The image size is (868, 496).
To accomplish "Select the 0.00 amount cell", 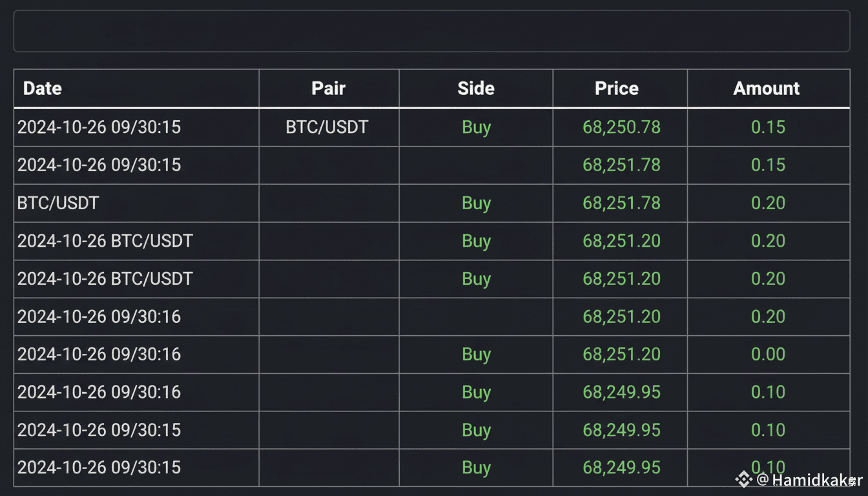I will 768,355.
